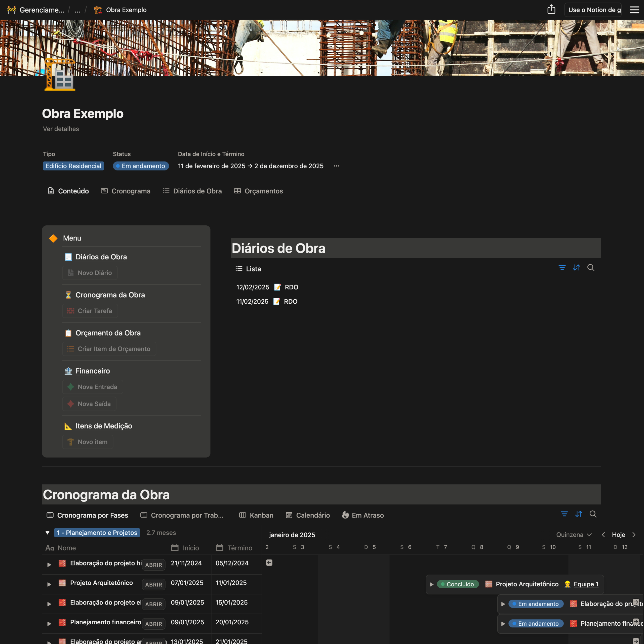Viewport: 644px width, 644px height.
Task: Click the ellipsis next to the project dates
Action: (x=336, y=166)
